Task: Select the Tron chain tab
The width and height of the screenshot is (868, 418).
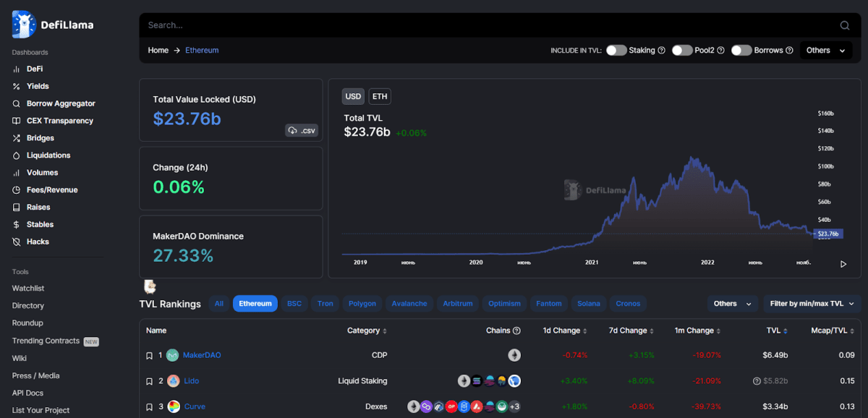Action: tap(325, 304)
